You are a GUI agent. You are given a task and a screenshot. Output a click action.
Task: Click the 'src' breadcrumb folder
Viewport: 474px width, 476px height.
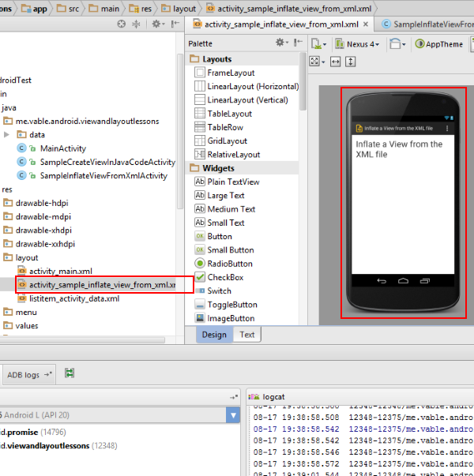tap(69, 9)
